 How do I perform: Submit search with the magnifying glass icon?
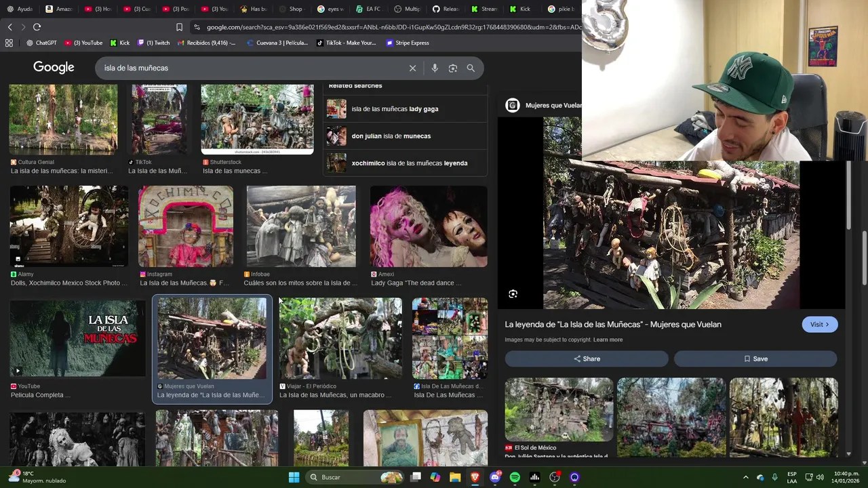[x=471, y=68]
